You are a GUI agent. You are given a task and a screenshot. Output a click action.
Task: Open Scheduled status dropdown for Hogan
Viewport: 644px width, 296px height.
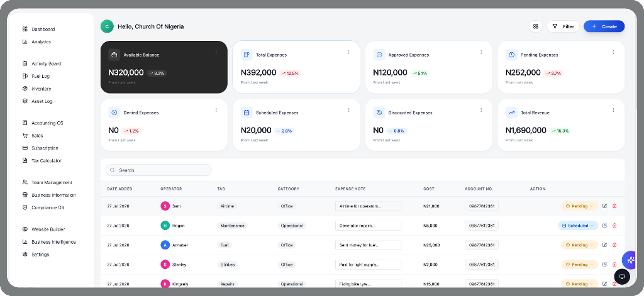[578, 226]
